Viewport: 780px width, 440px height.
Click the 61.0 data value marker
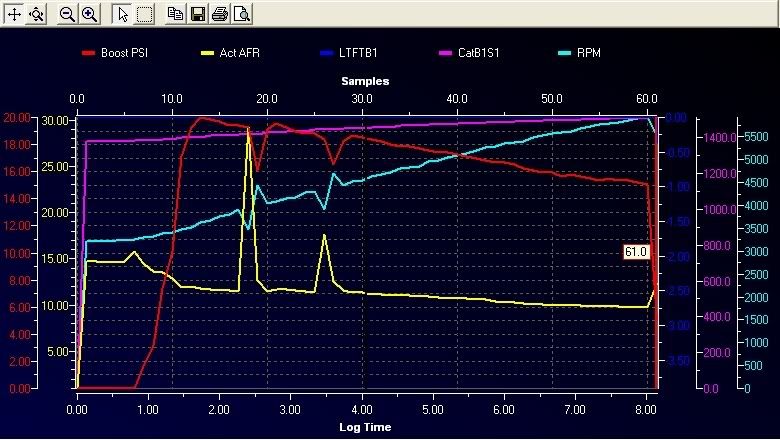(636, 253)
